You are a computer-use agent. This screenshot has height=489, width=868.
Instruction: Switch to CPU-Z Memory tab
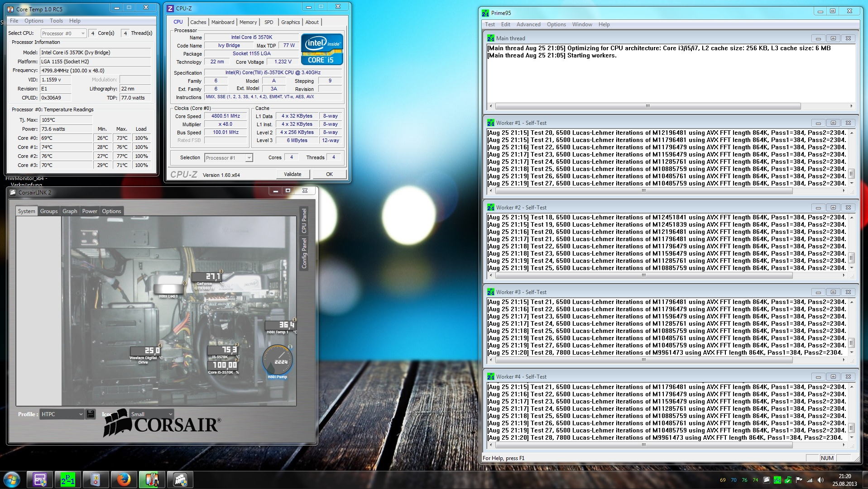coord(248,22)
